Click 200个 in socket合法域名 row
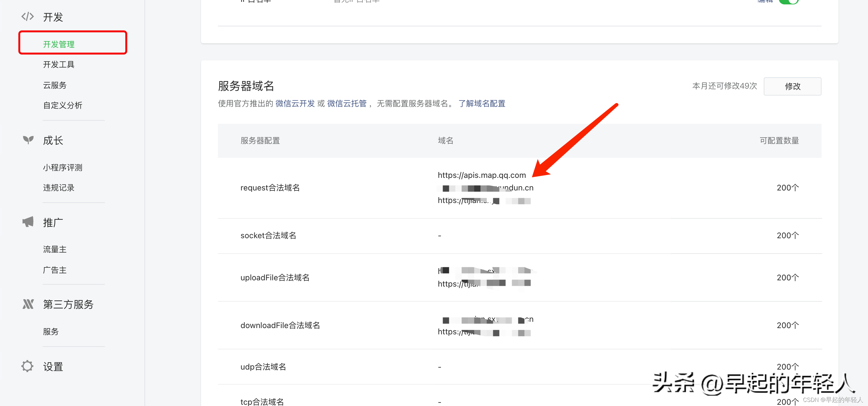The height and width of the screenshot is (406, 868). tap(788, 235)
